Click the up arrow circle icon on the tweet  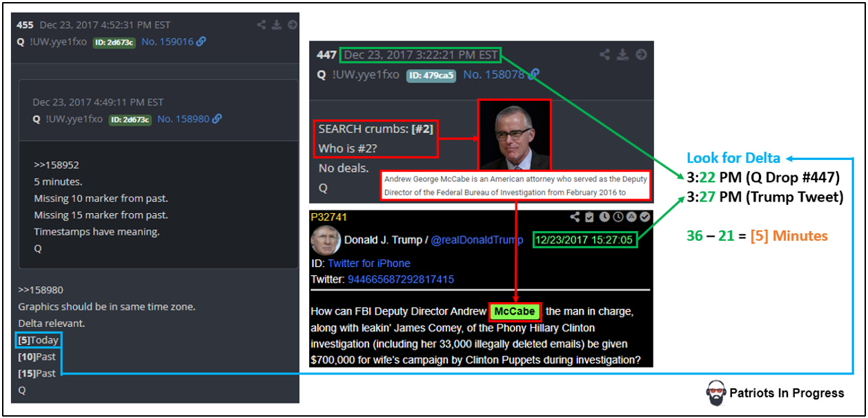click(632, 217)
